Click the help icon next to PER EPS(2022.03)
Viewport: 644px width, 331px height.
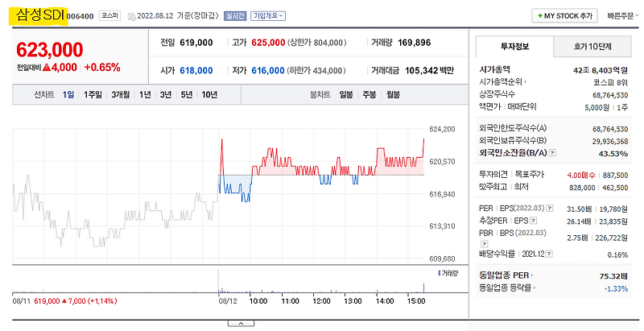point(550,209)
